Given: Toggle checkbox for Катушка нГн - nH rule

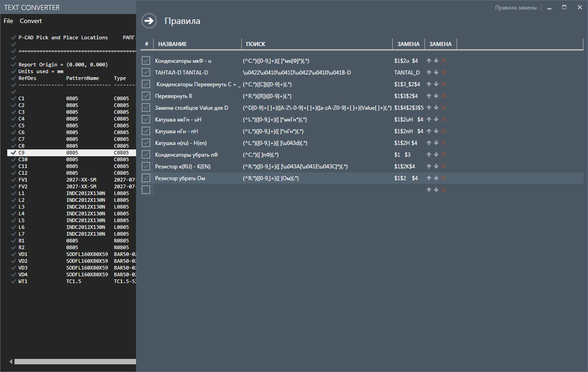Looking at the screenshot, I should click(146, 131).
